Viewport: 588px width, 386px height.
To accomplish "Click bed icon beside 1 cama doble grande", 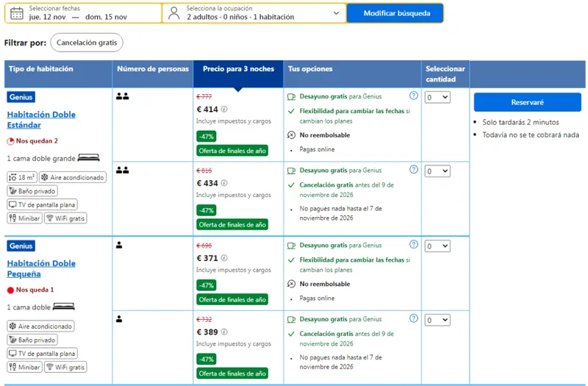I will (88, 158).
